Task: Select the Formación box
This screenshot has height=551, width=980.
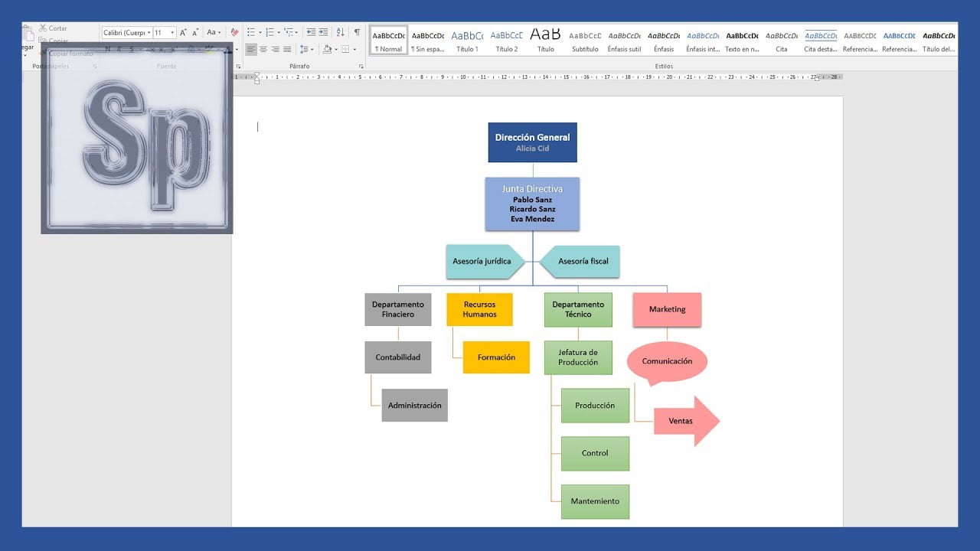Action: pyautogui.click(x=496, y=357)
